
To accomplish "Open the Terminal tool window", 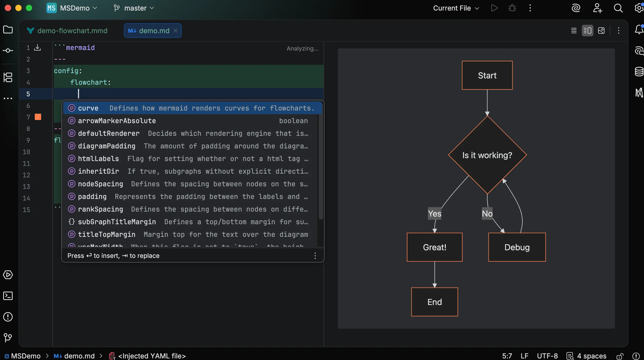I will 8,296.
